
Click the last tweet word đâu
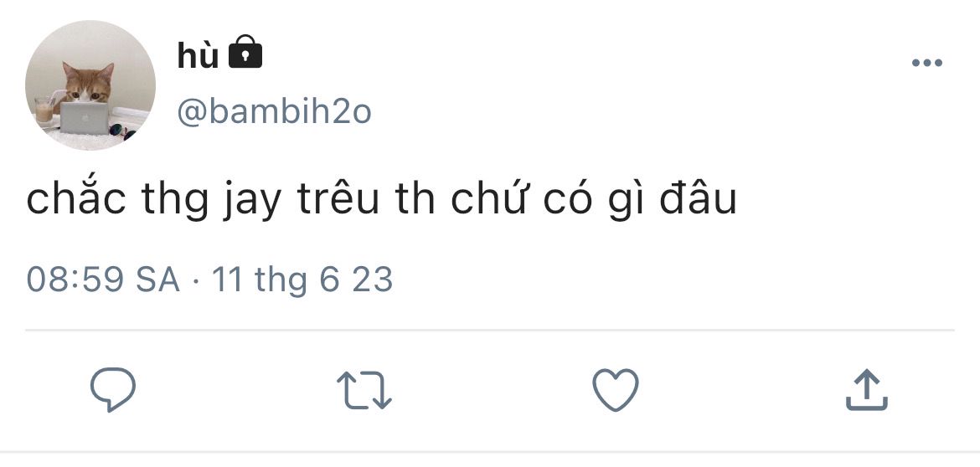(x=698, y=198)
